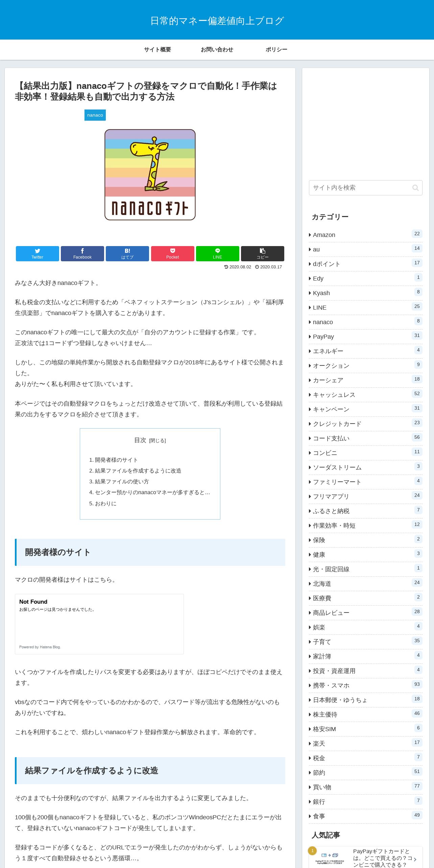Open the Not Found embedded link card
This screenshot has height=868, width=434.
(99, 624)
